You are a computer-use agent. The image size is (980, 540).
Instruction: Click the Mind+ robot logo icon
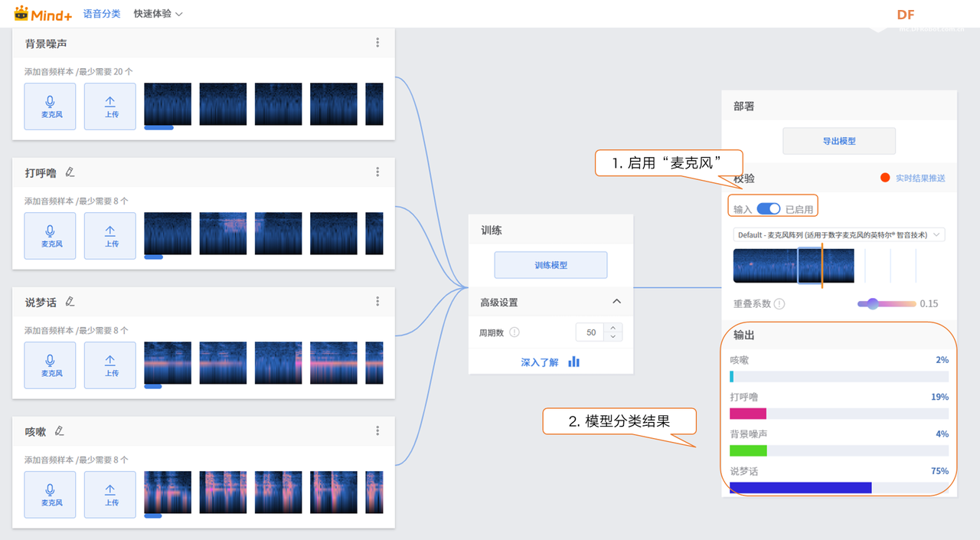pos(23,13)
